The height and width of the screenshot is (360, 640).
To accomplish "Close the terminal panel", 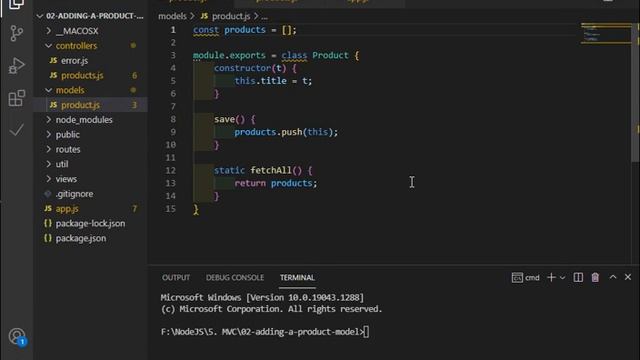I will 628,277.
